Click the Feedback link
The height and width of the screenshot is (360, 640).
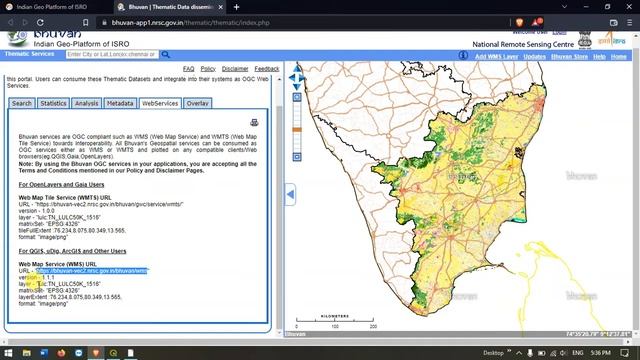(x=267, y=69)
